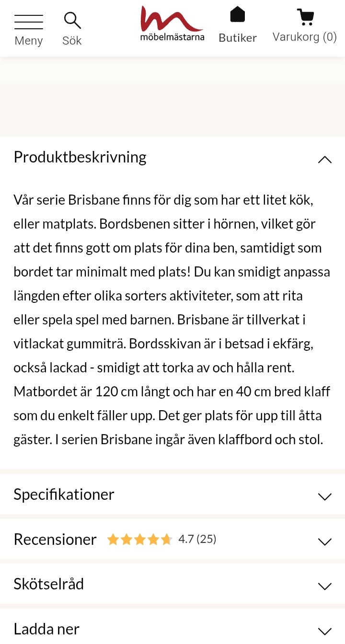Expand Recensioner with the down chevron
Viewport: 345px width, 644px height.
coord(324,541)
